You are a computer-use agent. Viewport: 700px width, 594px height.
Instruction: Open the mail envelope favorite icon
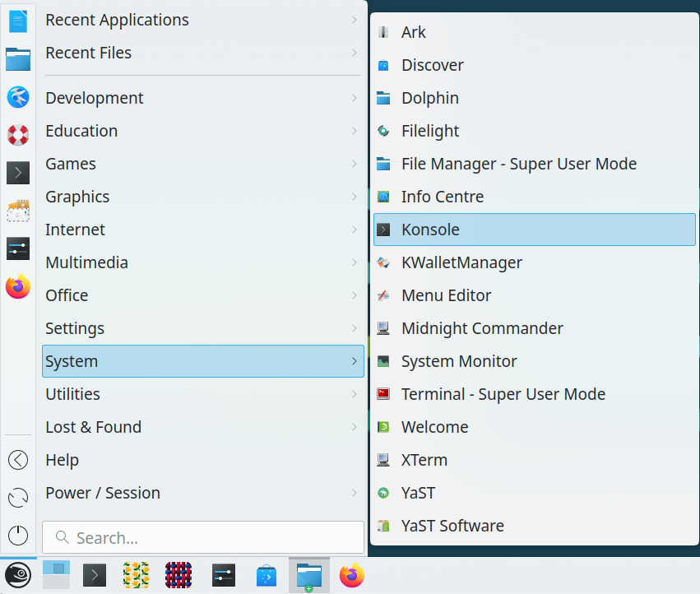tap(18, 211)
